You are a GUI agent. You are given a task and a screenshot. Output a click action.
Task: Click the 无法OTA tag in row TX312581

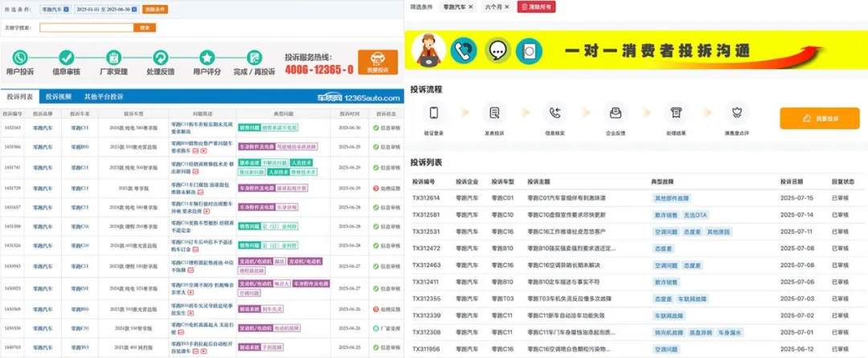coord(696,214)
